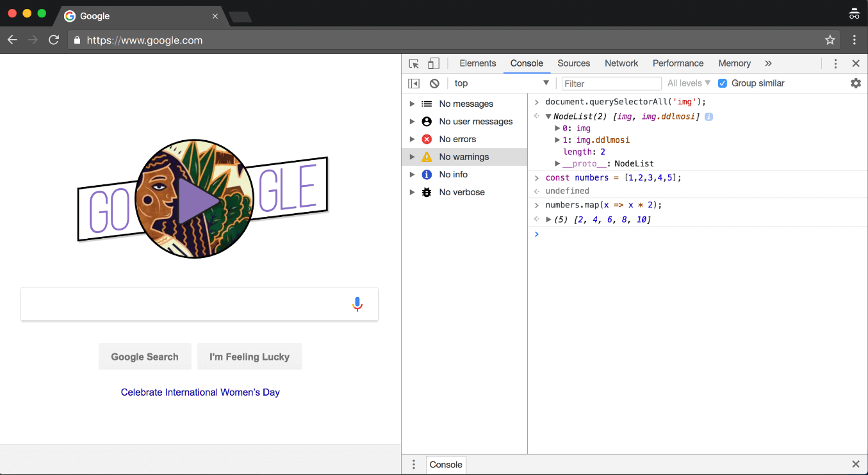Click the URL in the address bar
The width and height of the screenshot is (868, 475).
[x=145, y=40]
